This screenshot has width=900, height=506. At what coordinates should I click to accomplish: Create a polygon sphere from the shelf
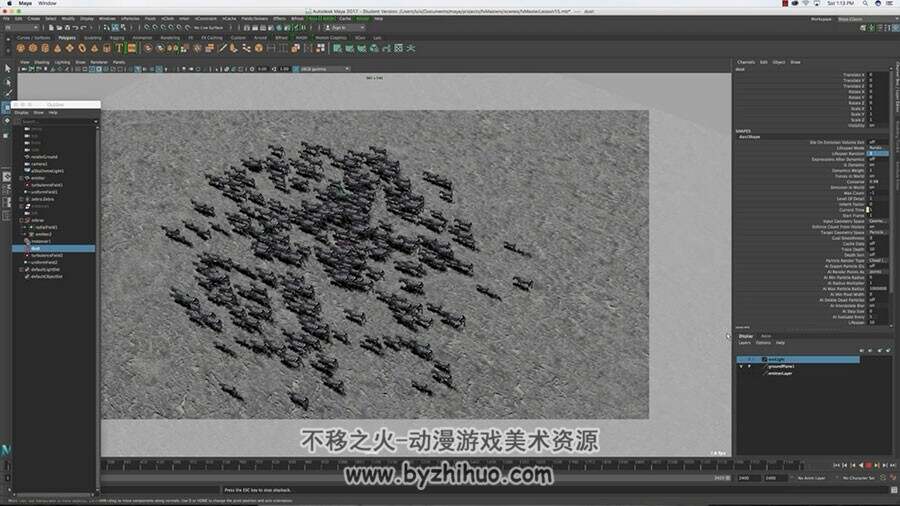[x=21, y=48]
